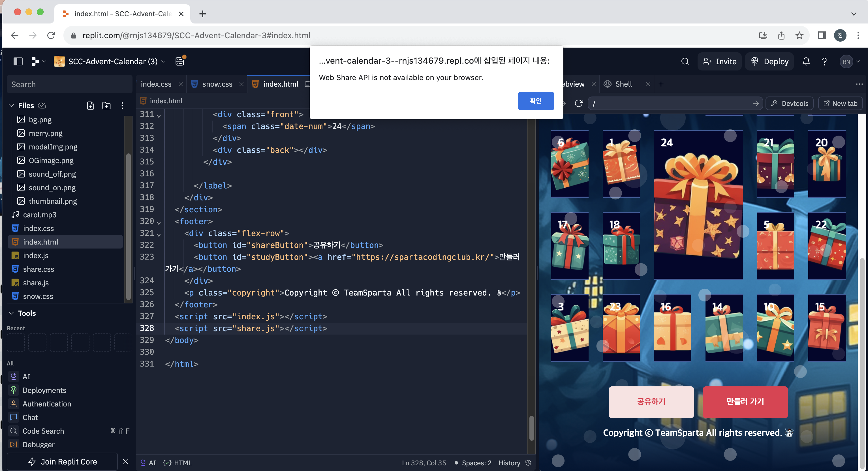The image size is (868, 471).
Task: Open Devtools for the webview
Action: (790, 103)
